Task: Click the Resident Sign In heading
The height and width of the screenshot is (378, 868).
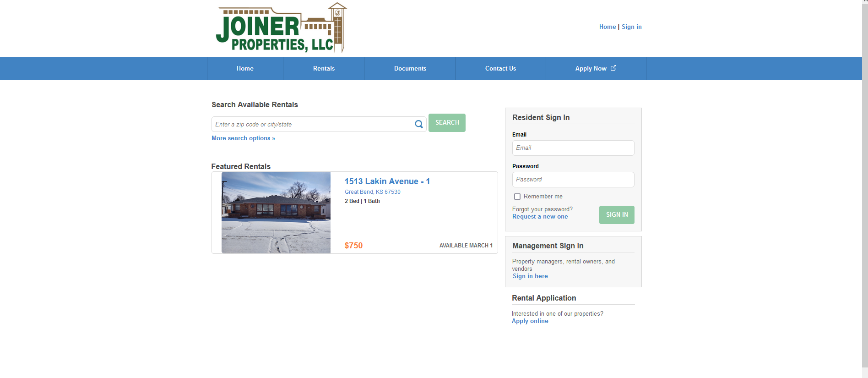Action: 541,117
